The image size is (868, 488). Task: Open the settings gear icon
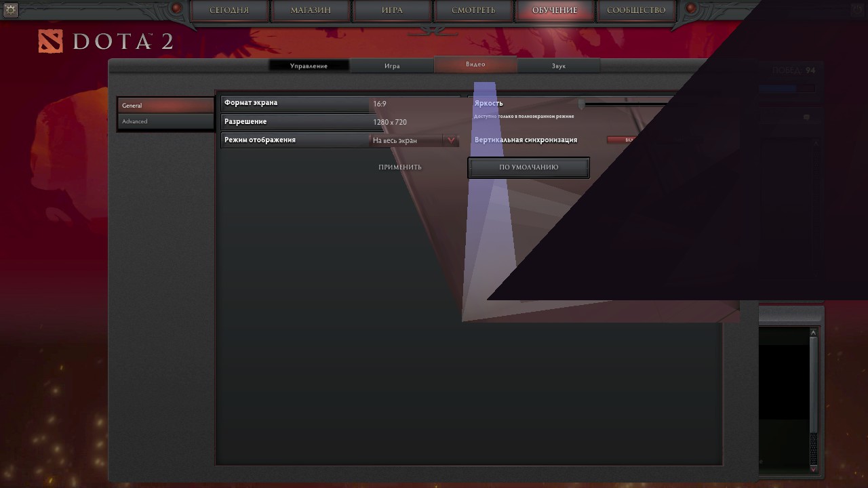[x=10, y=9]
